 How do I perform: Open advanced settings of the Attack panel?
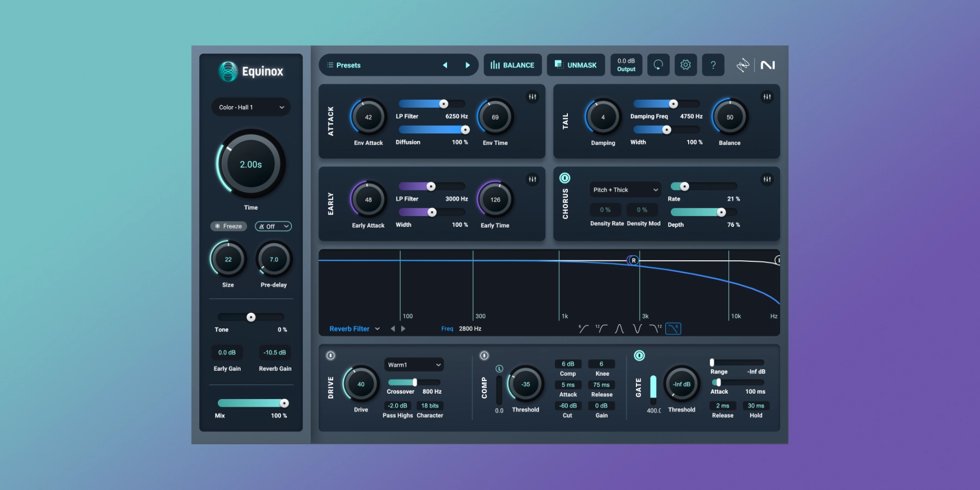pyautogui.click(x=532, y=97)
